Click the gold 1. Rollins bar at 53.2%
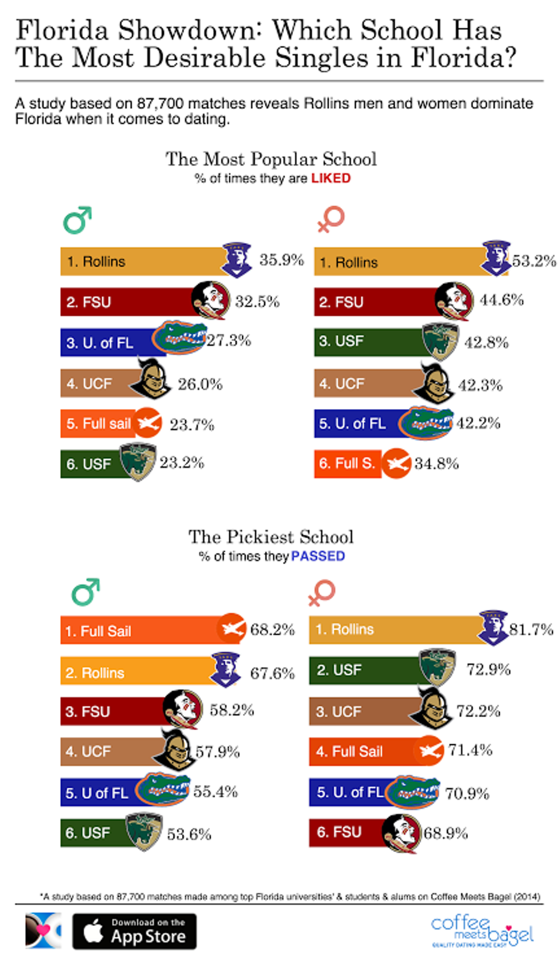 tap(411, 261)
